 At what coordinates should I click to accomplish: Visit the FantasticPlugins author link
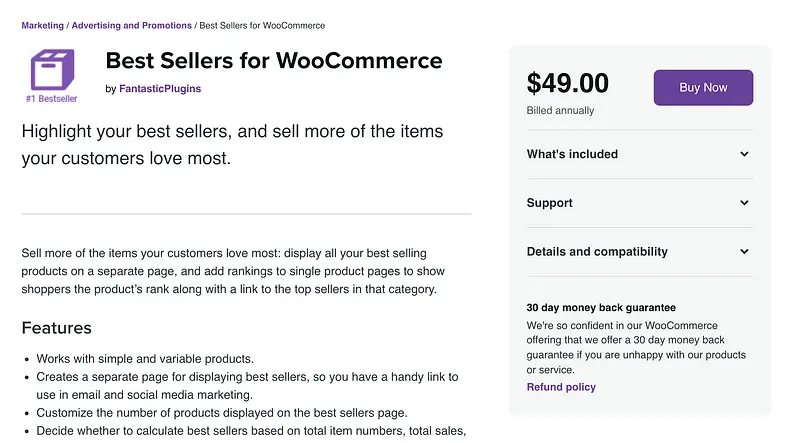click(160, 89)
